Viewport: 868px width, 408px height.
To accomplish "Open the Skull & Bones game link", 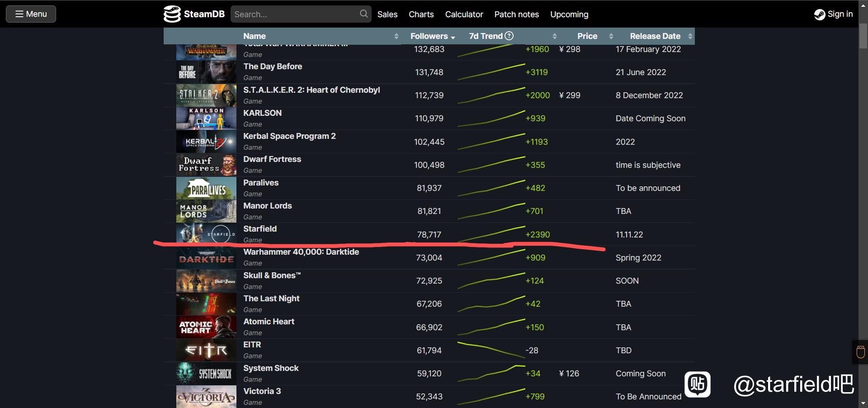I will tap(272, 275).
